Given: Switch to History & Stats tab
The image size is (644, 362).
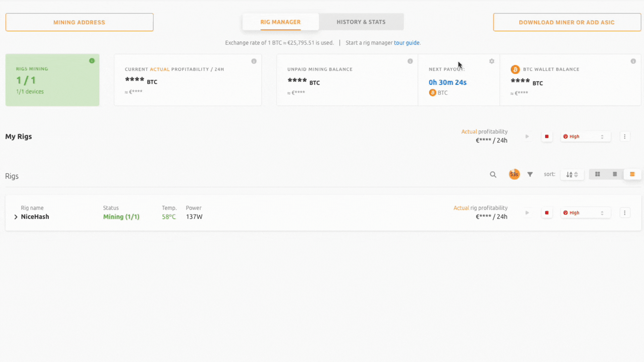Looking at the screenshot, I should pyautogui.click(x=361, y=22).
